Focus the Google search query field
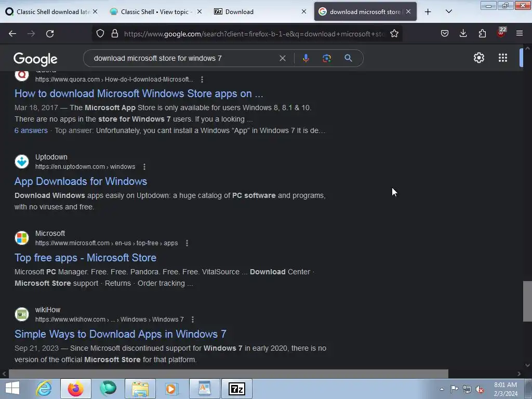 pyautogui.click(x=183, y=58)
